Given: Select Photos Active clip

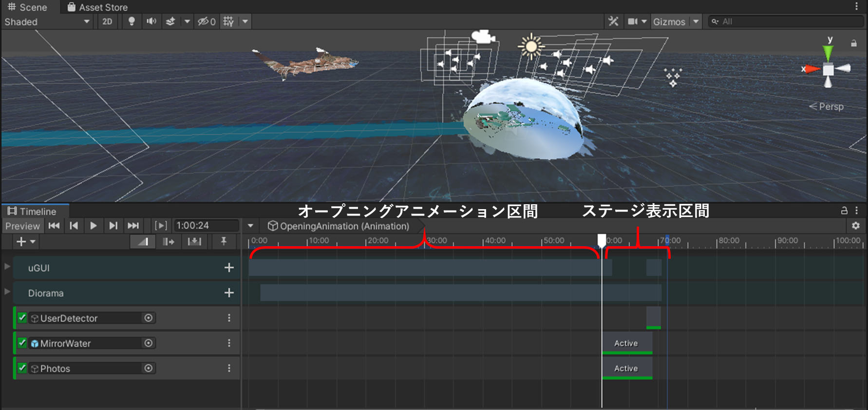Looking at the screenshot, I should tap(627, 369).
